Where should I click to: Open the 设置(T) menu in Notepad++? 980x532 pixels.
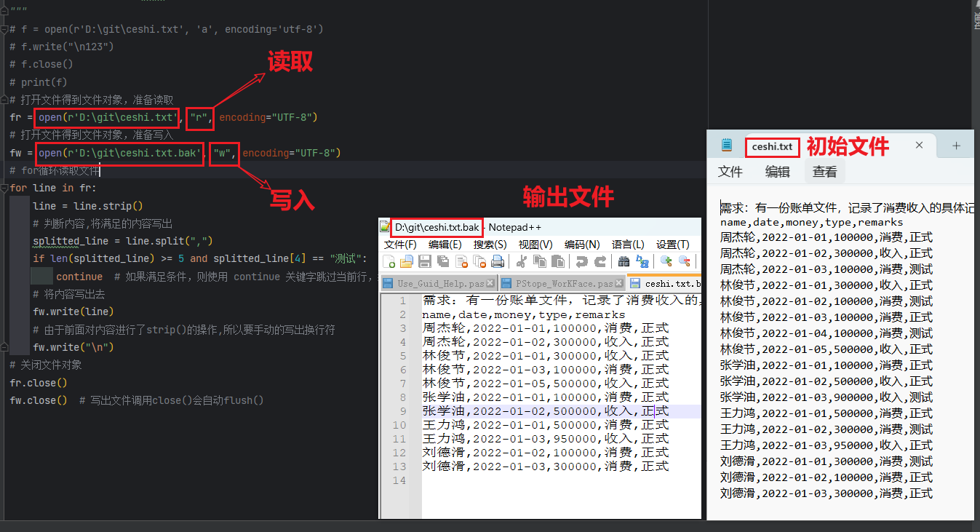click(x=673, y=245)
